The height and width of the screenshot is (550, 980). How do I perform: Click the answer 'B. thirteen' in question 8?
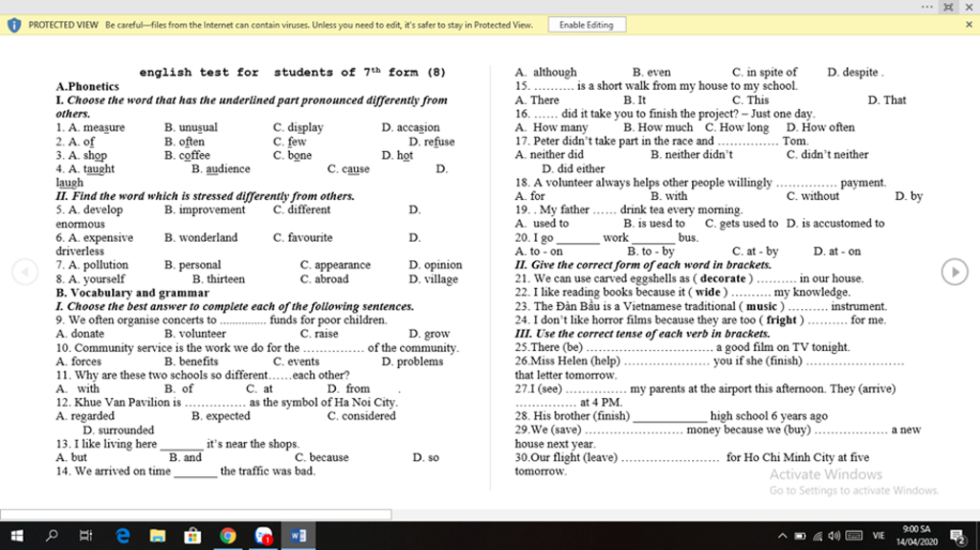[218, 278]
